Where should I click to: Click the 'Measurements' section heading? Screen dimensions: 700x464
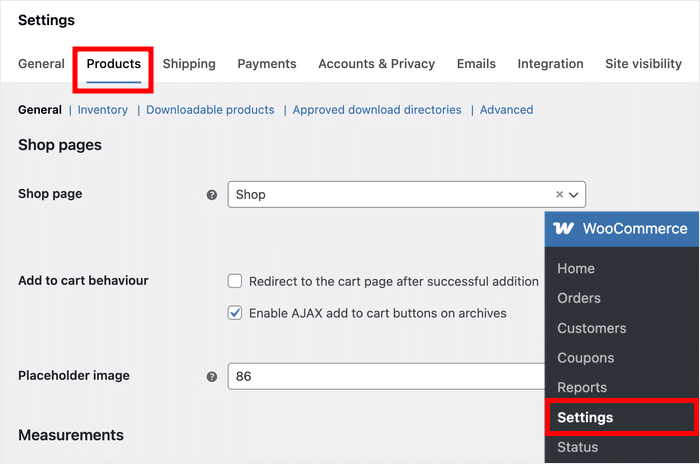(71, 435)
